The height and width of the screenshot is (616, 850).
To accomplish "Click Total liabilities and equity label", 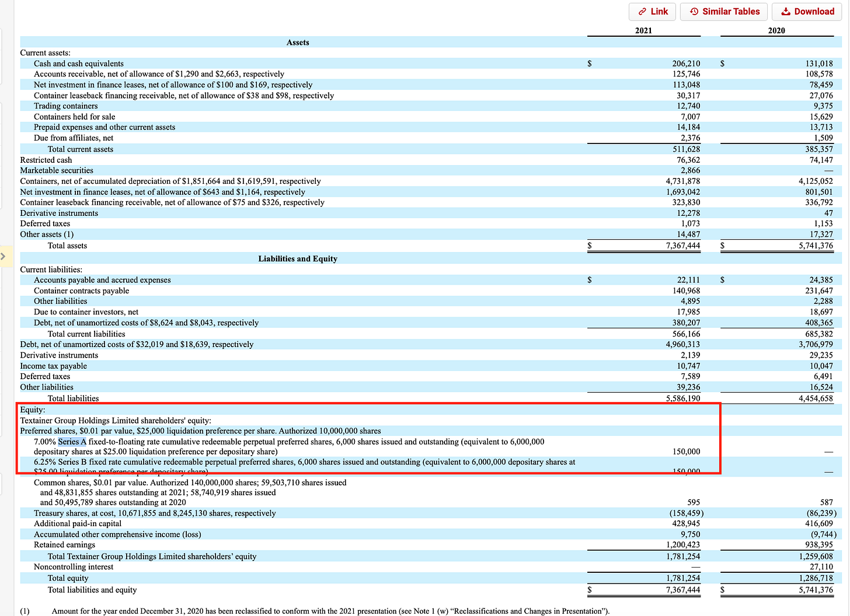I will pyautogui.click(x=92, y=590).
